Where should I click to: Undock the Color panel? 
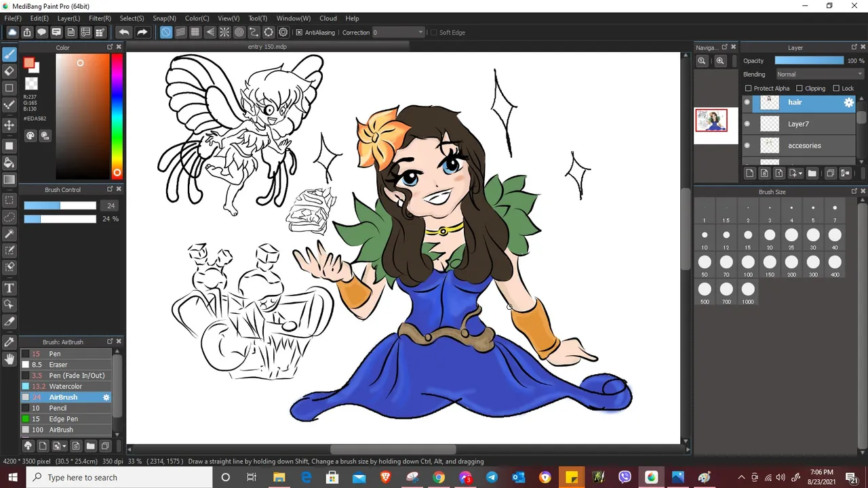point(110,47)
